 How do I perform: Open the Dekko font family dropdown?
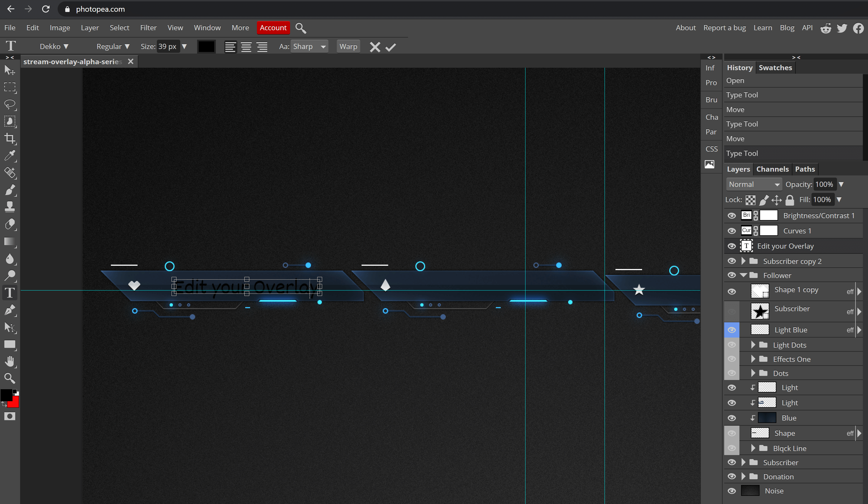tap(54, 47)
